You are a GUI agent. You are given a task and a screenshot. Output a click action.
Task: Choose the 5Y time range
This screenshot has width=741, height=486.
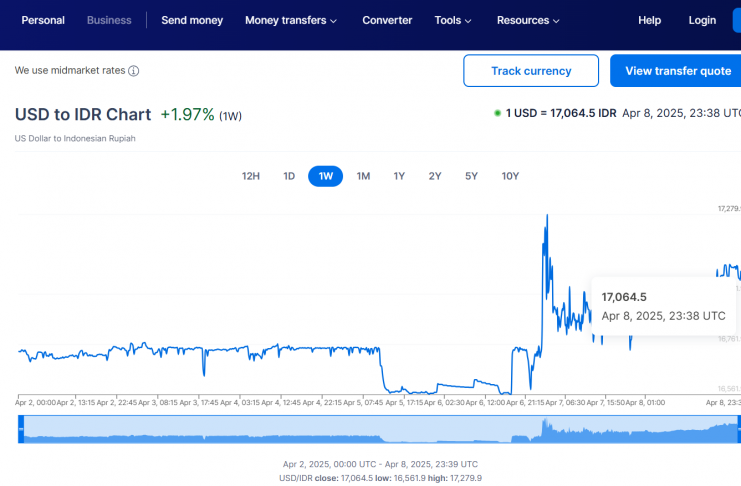click(x=471, y=176)
